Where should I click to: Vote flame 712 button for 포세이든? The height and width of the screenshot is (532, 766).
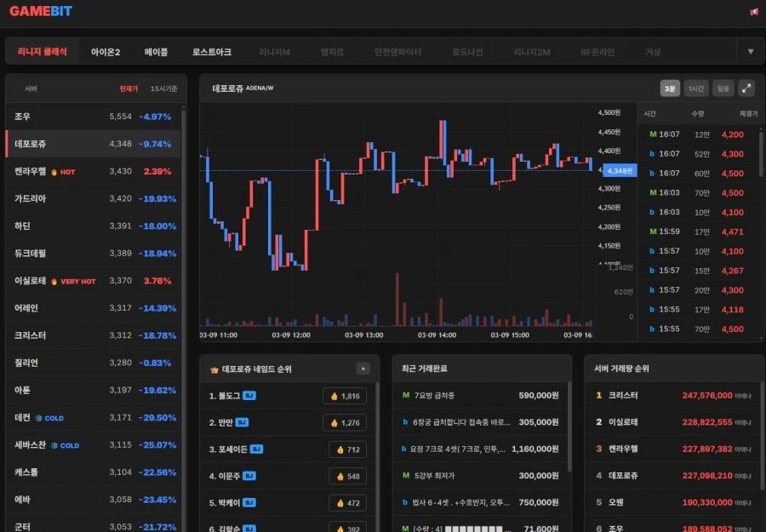(x=348, y=449)
